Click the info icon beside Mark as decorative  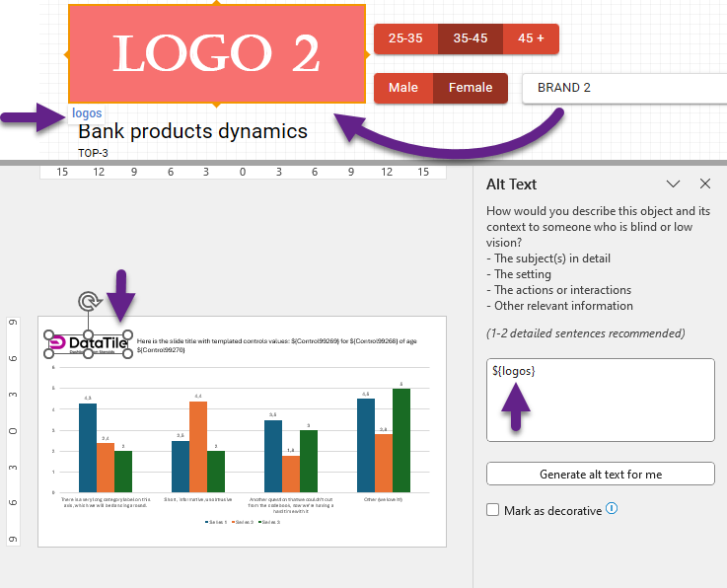pos(612,509)
